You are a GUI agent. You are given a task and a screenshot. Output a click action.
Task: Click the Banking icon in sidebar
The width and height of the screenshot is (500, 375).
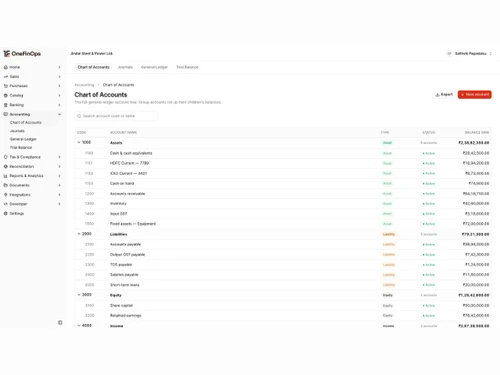pos(6,105)
